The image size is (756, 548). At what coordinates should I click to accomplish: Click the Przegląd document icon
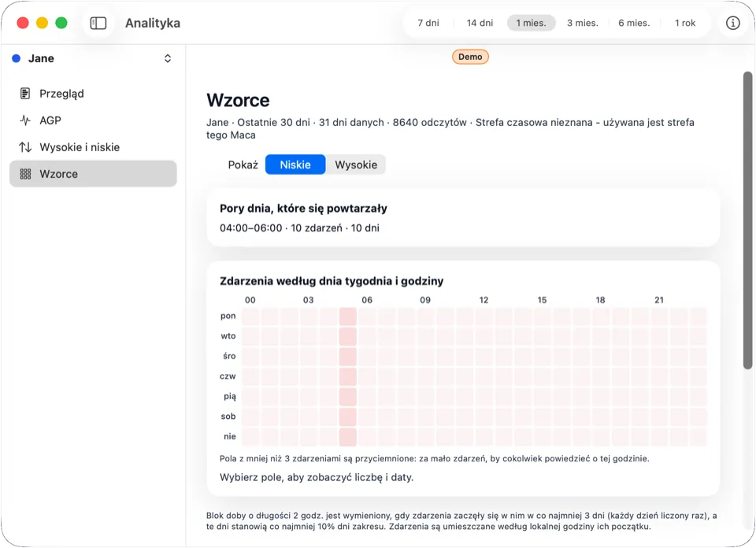[x=25, y=94]
